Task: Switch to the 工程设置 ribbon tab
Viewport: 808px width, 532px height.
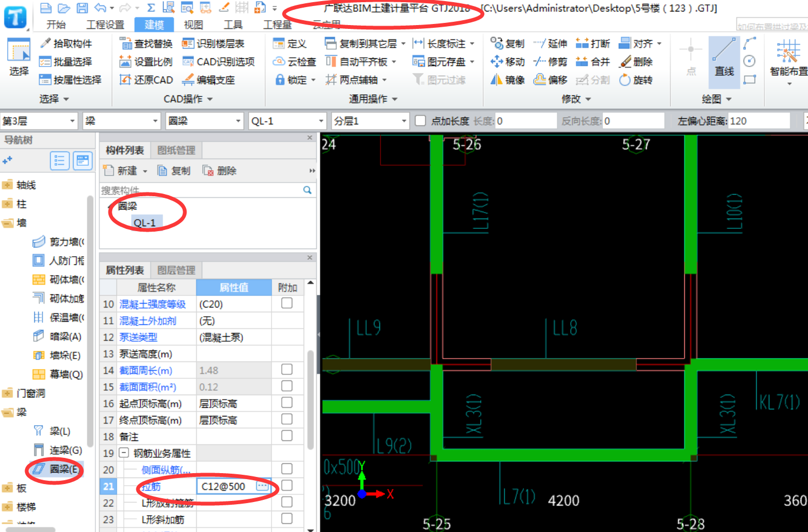Action: tap(105, 25)
